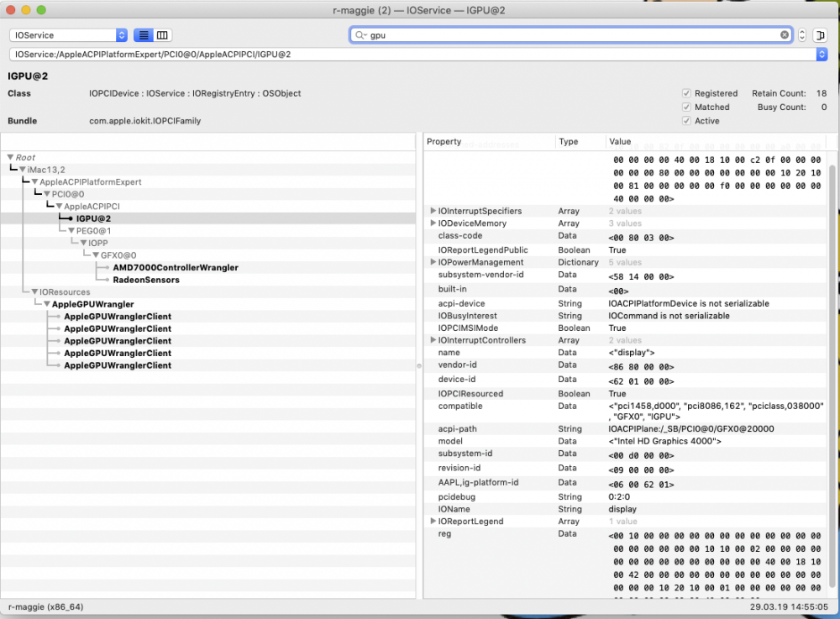840x619 pixels.
Task: Toggle the Active checkbox
Action: point(686,121)
